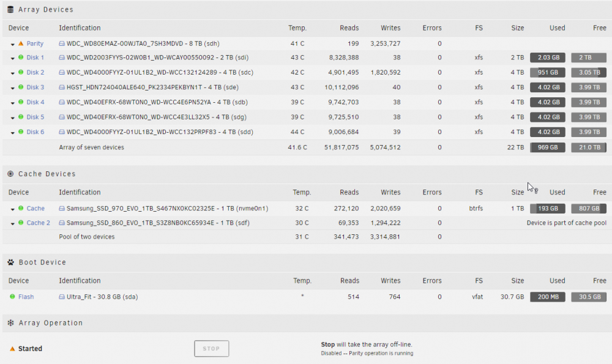Screen dimensions: 612x364
Task: Click the orange Started status triangle
Action: tap(12, 348)
